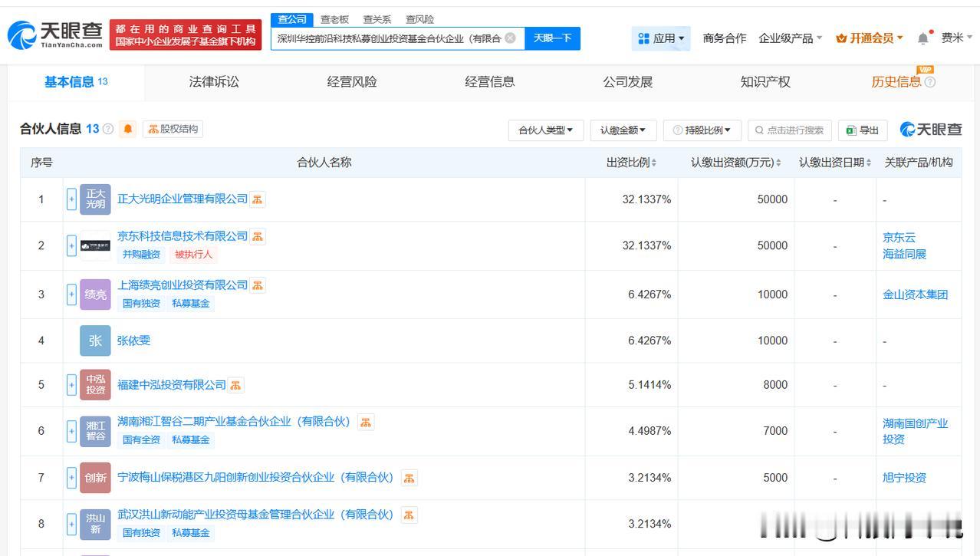980x556 pixels.
Task: Expand the 企业级产品 menu
Action: (791, 38)
